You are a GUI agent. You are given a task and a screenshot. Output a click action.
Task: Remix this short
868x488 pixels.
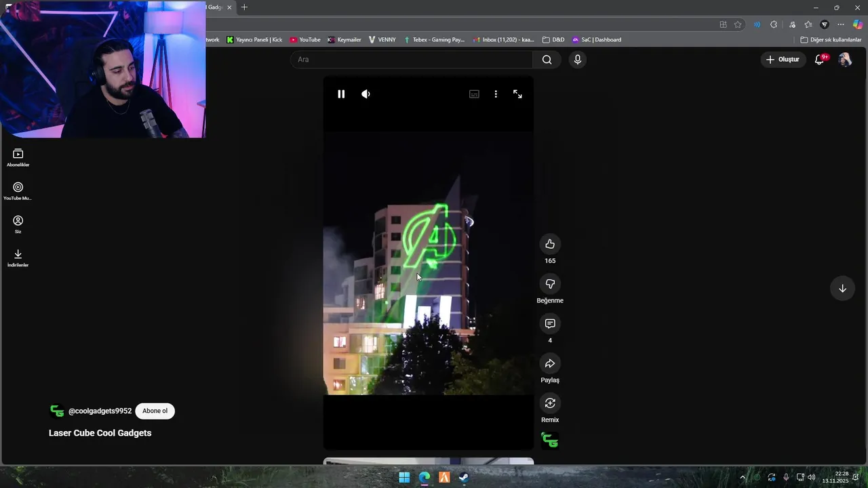550,403
